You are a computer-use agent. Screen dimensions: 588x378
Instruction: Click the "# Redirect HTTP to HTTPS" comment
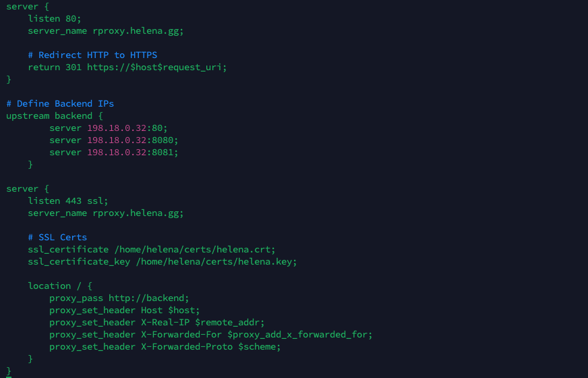92,55
